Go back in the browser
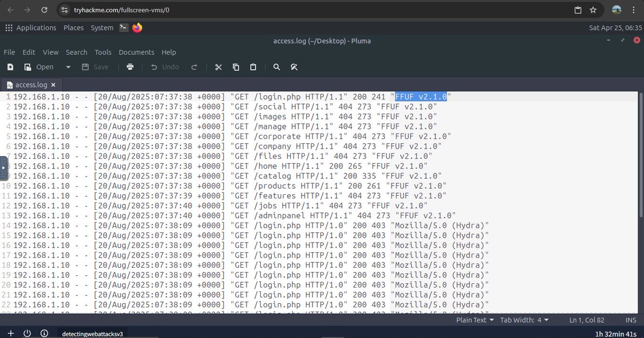This screenshot has width=644, height=338. [11, 10]
